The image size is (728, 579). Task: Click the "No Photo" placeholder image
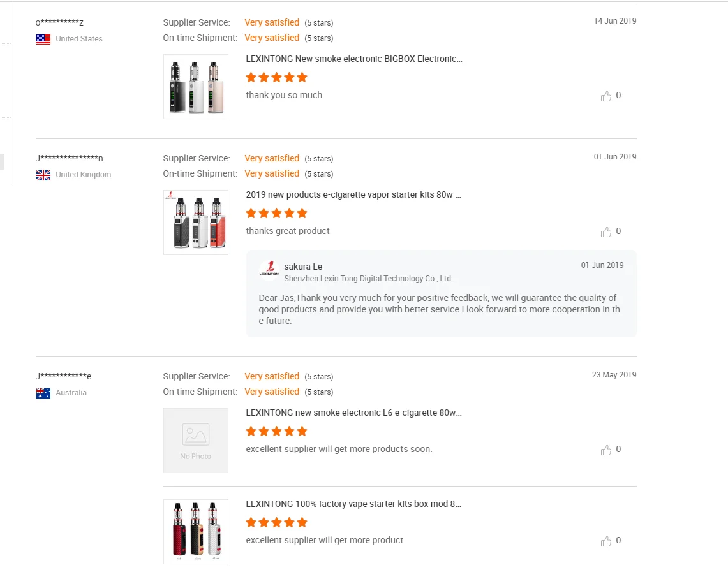[196, 441]
